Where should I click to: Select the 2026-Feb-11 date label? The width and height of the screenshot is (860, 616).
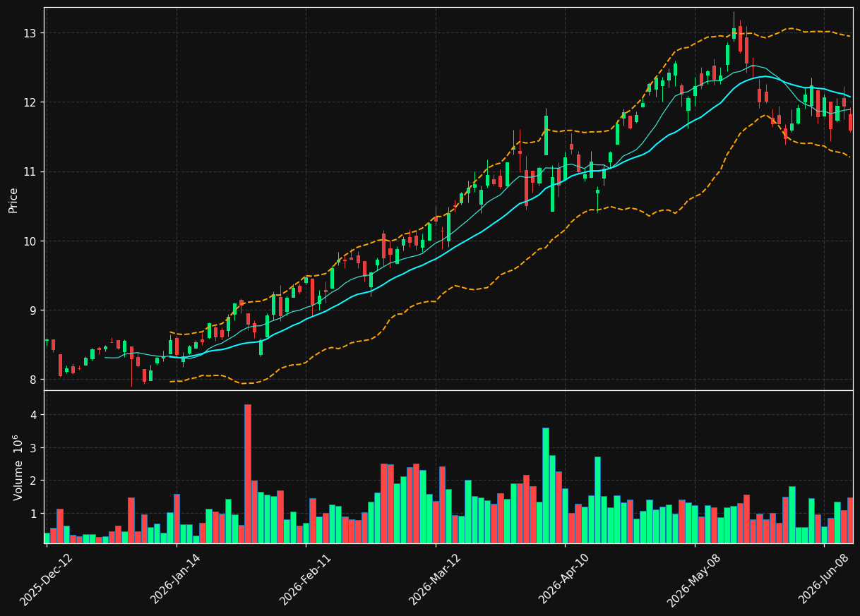(x=306, y=579)
